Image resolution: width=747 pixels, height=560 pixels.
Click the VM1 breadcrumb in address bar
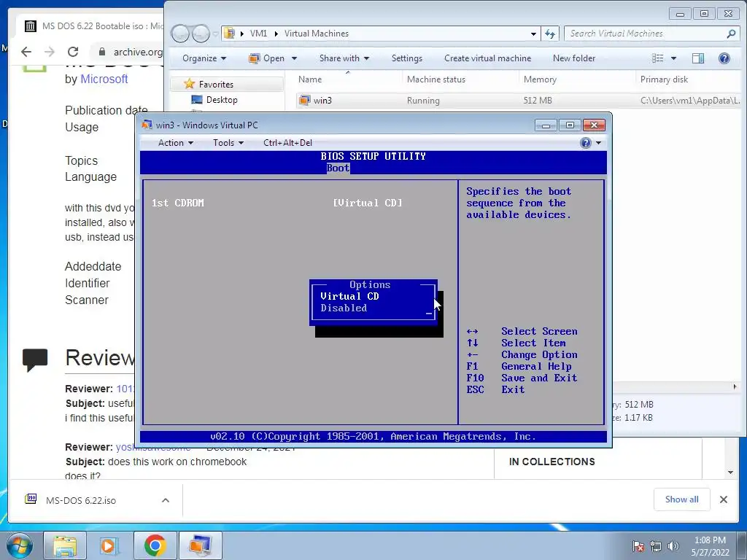pyautogui.click(x=258, y=34)
